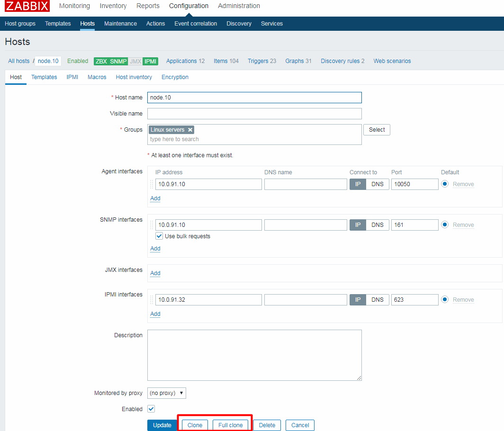This screenshot has width=504, height=431.
Task: Open Triggers 23 link
Action: point(262,61)
